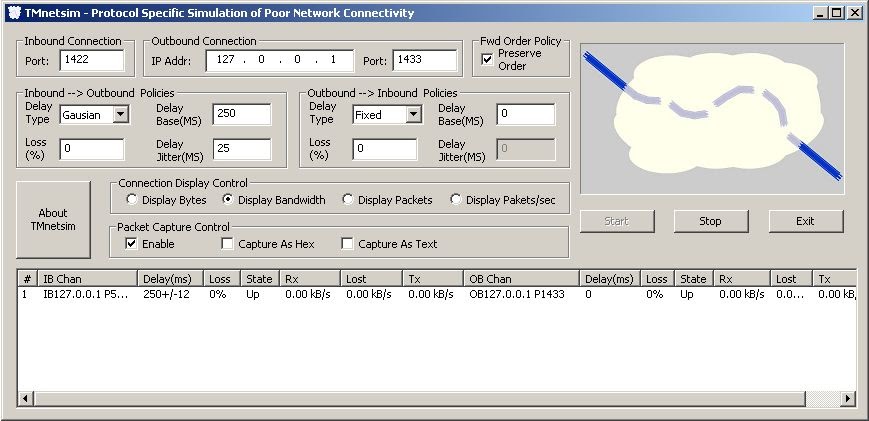Image resolution: width=869 pixels, height=421 pixels.
Task: Open the About TMnetsim dialog
Action: click(x=53, y=219)
